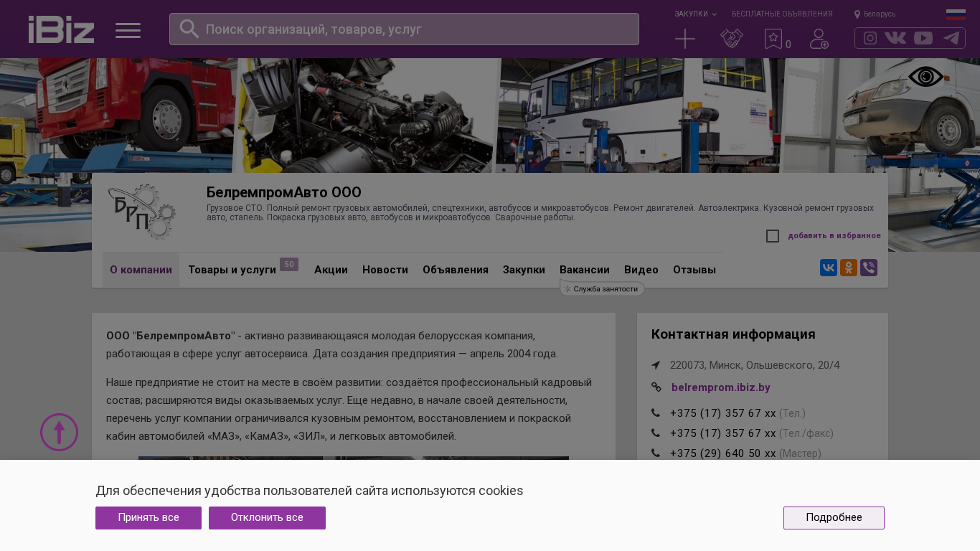
Task: Open the Instagram icon in header
Action: click(870, 38)
